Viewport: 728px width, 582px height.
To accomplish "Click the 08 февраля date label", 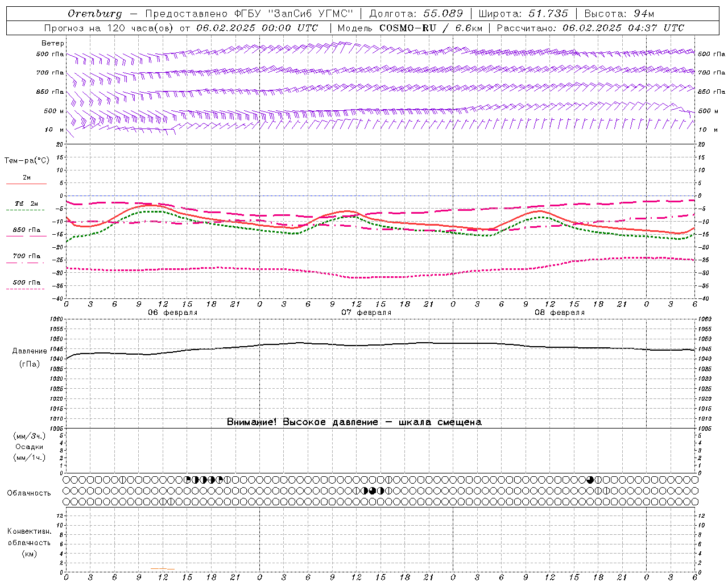I will click(x=560, y=313).
